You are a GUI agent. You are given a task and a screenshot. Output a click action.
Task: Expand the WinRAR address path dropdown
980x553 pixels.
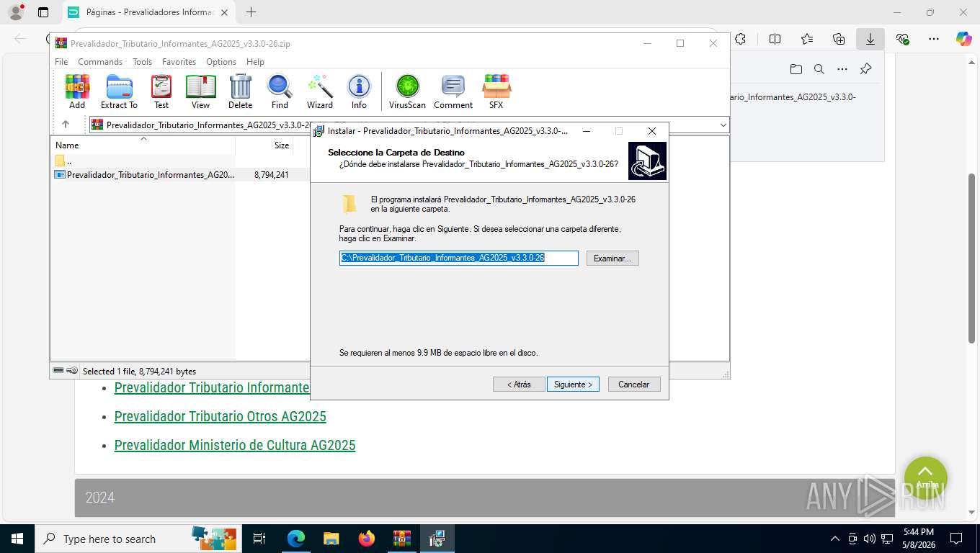(x=723, y=125)
